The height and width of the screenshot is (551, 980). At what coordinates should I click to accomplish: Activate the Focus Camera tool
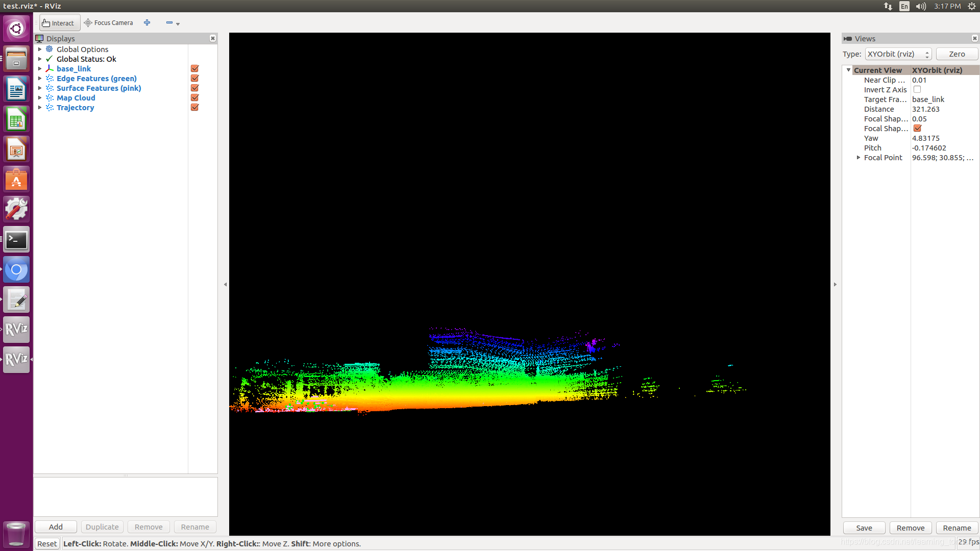(x=109, y=23)
